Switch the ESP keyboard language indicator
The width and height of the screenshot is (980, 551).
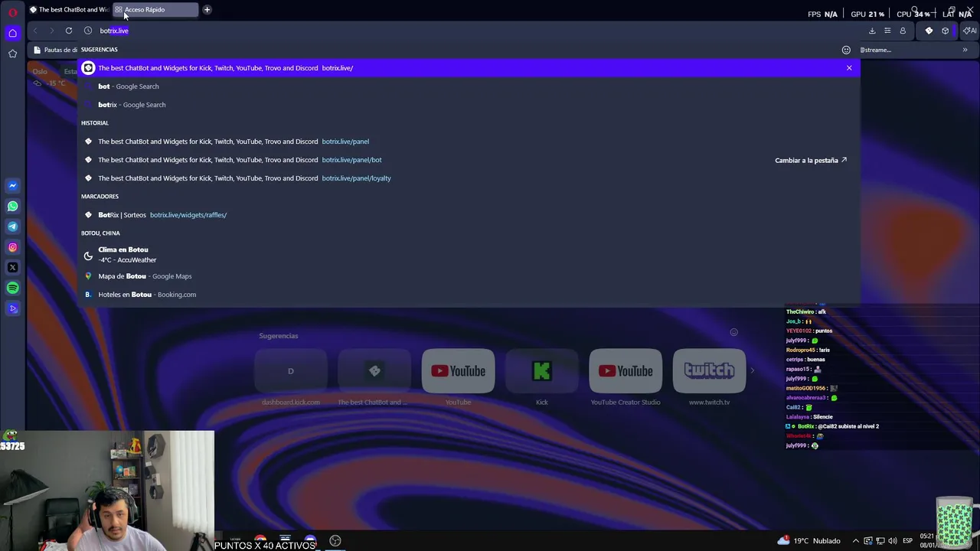click(907, 541)
